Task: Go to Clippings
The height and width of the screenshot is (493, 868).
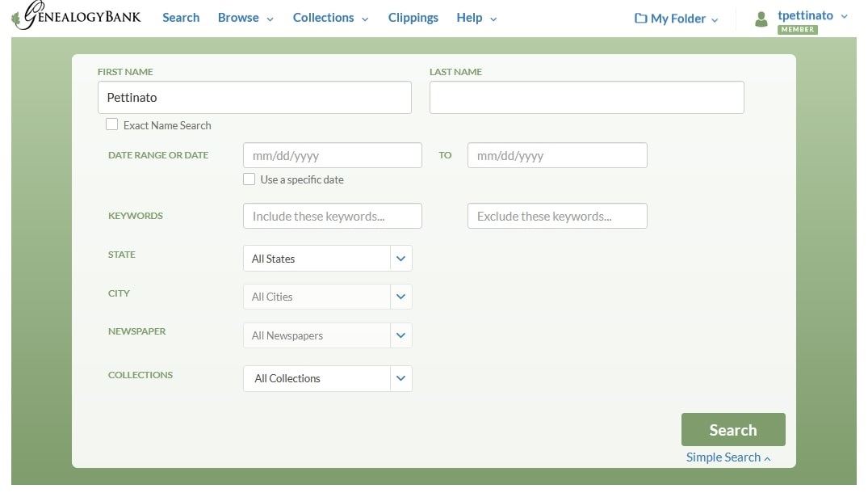Action: [x=413, y=18]
